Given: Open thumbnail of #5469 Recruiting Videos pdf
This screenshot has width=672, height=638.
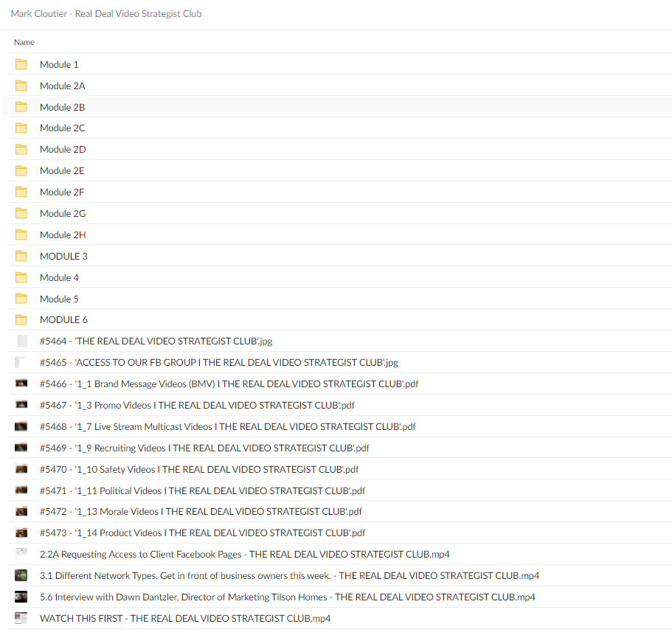Looking at the screenshot, I should point(21,448).
